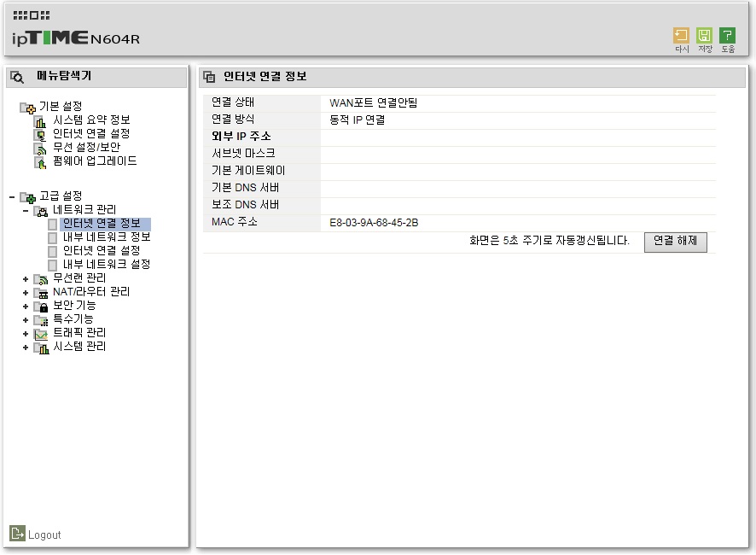Click the 고급 설정 folder icon
Image resolution: width=756 pixels, height=555 pixels.
(27, 197)
